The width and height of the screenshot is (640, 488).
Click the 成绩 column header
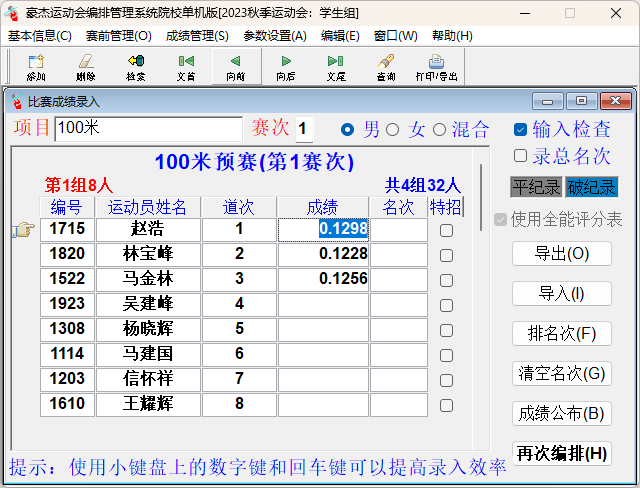pyautogui.click(x=322, y=207)
